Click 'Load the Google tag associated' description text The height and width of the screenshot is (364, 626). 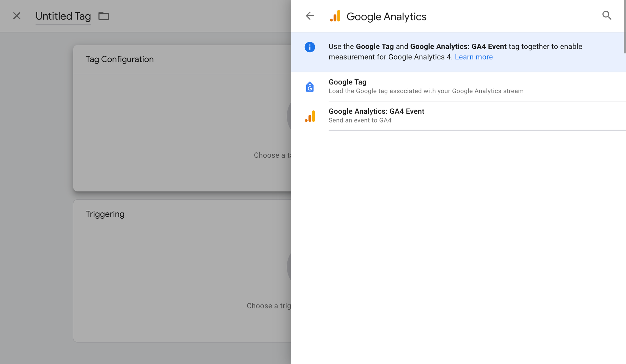(x=426, y=91)
